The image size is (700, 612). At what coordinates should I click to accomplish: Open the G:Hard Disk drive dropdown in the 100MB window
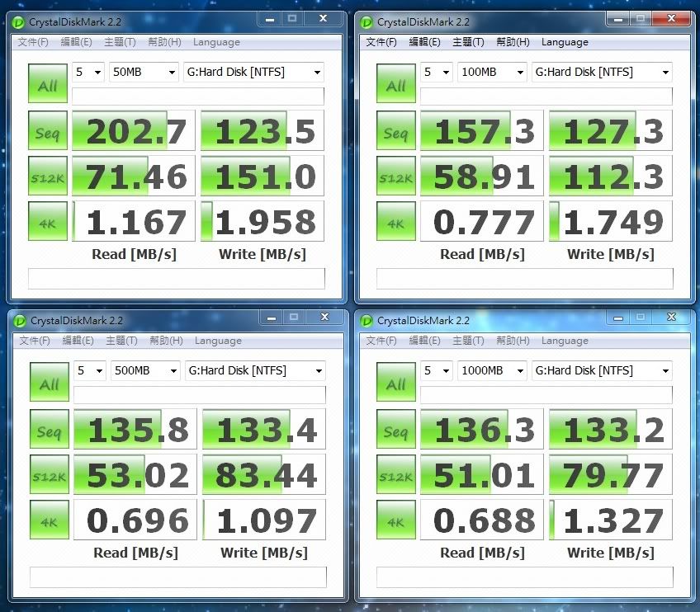(602, 72)
